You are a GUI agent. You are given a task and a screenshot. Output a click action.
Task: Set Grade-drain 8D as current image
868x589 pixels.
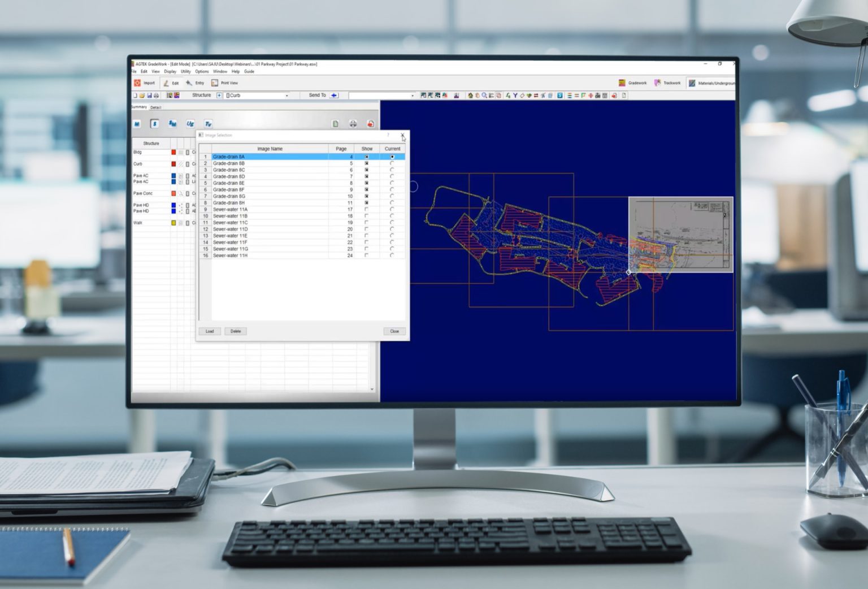[x=392, y=177]
